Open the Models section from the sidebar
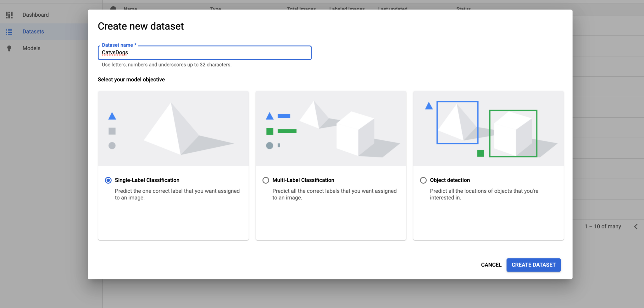Image resolution: width=644 pixels, height=308 pixels. coord(31,48)
